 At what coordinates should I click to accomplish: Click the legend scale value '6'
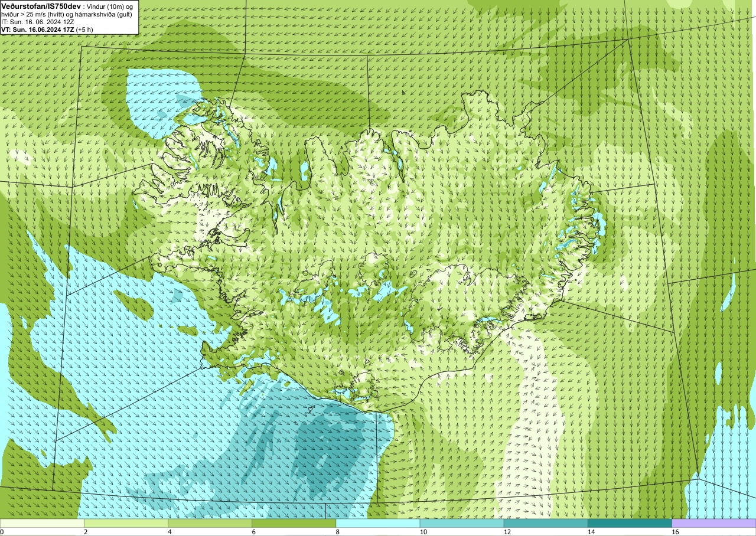tap(254, 532)
